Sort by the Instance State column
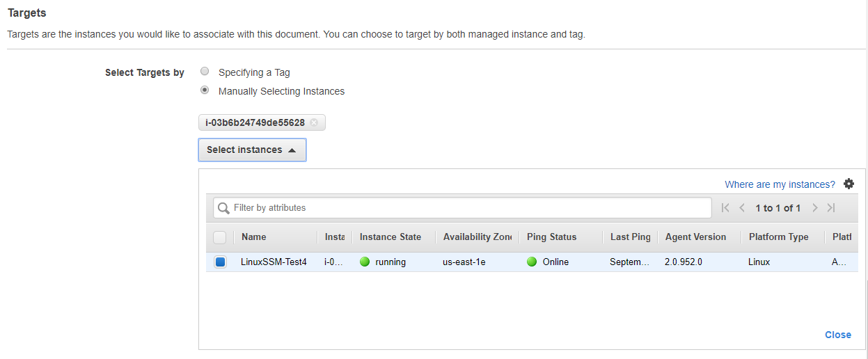 tap(390, 237)
